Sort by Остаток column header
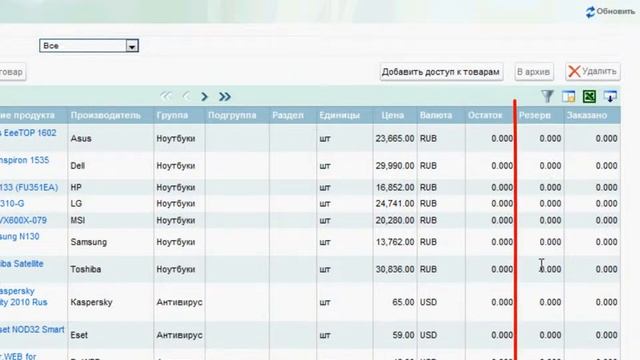Screen dimensions: 640x360 (485, 116)
